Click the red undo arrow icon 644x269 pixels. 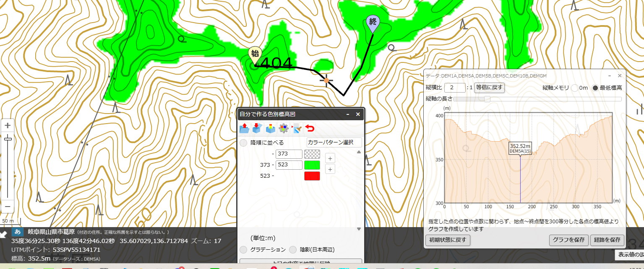[310, 128]
